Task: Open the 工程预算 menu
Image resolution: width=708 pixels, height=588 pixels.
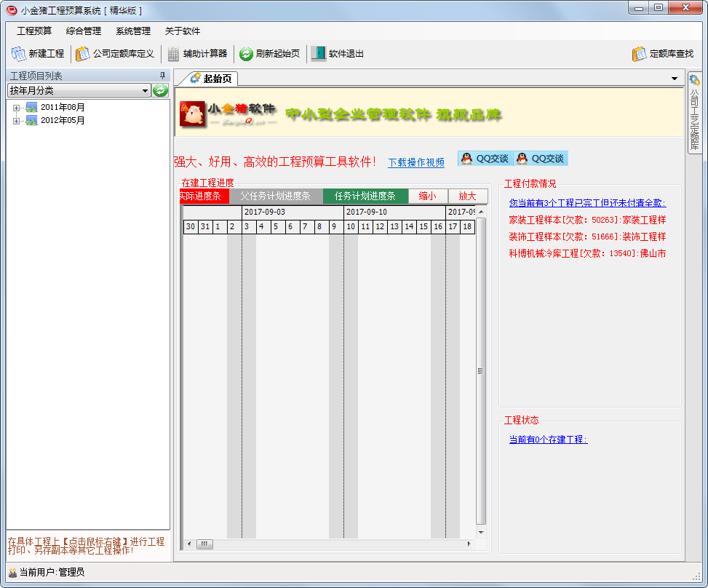Action: pos(34,31)
